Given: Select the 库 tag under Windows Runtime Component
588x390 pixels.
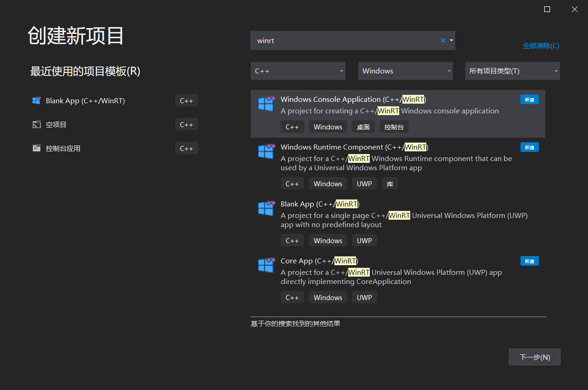Looking at the screenshot, I should click(x=390, y=183).
